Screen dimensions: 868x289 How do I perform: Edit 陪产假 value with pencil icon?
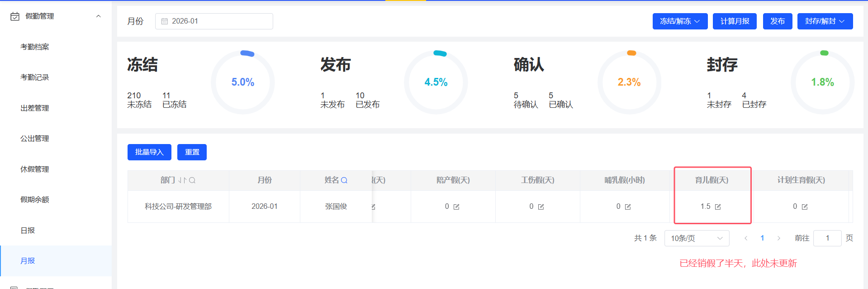pyautogui.click(x=456, y=207)
